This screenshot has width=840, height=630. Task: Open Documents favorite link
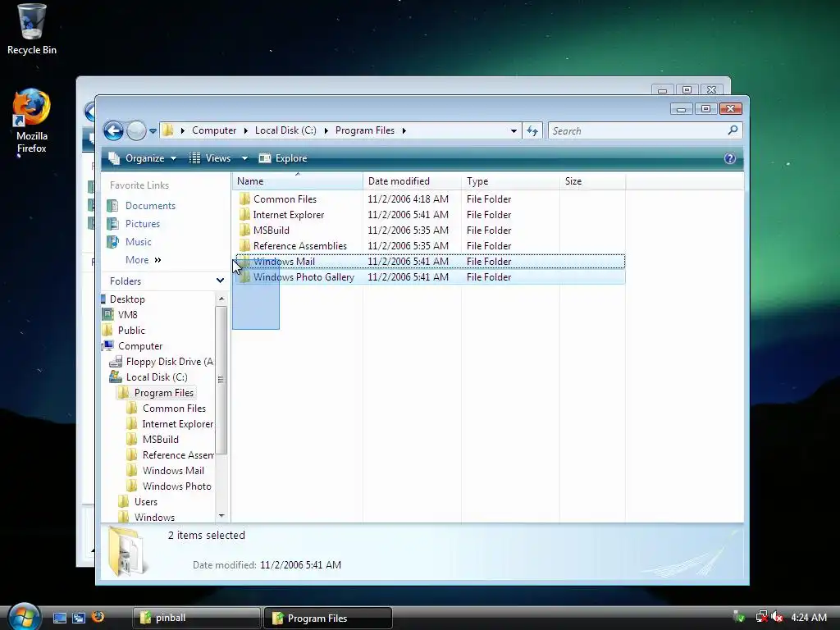pos(150,206)
